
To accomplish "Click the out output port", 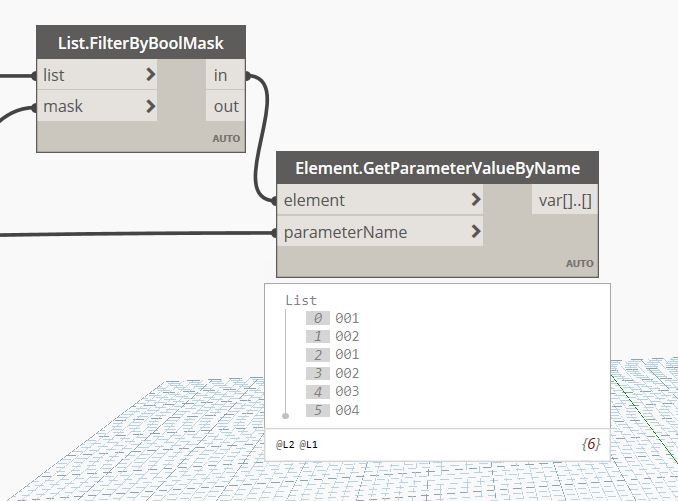I will [x=225, y=106].
